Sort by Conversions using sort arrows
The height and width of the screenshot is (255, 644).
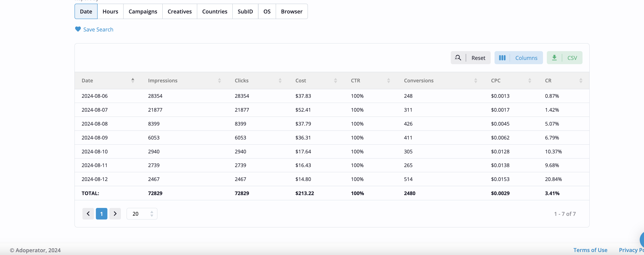(476, 80)
